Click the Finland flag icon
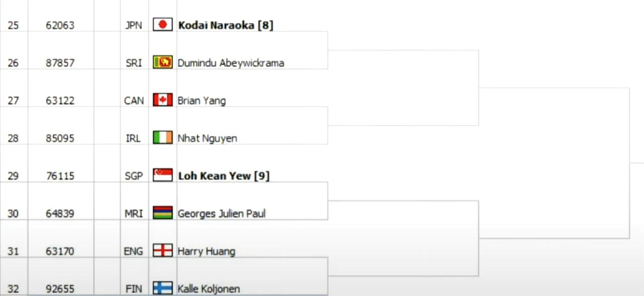Screen dimensions: 644x296 (163, 288)
